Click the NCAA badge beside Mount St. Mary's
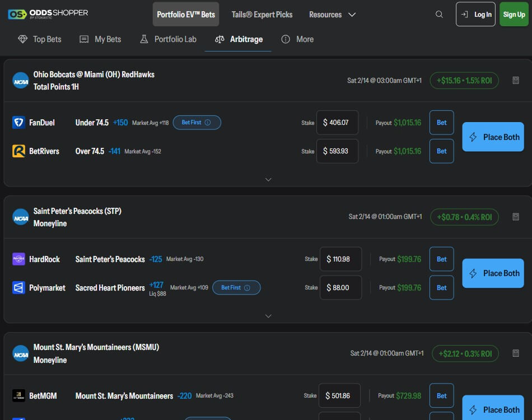 [x=20, y=353]
